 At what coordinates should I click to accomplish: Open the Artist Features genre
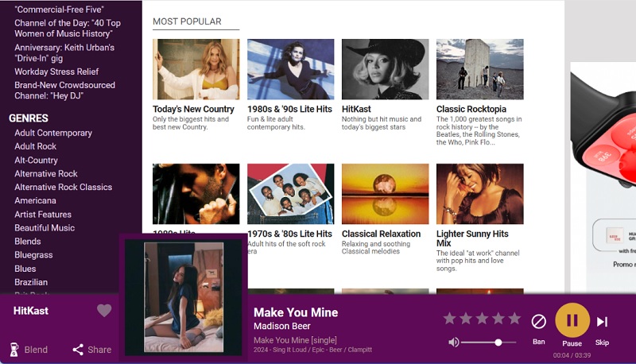[x=43, y=215]
